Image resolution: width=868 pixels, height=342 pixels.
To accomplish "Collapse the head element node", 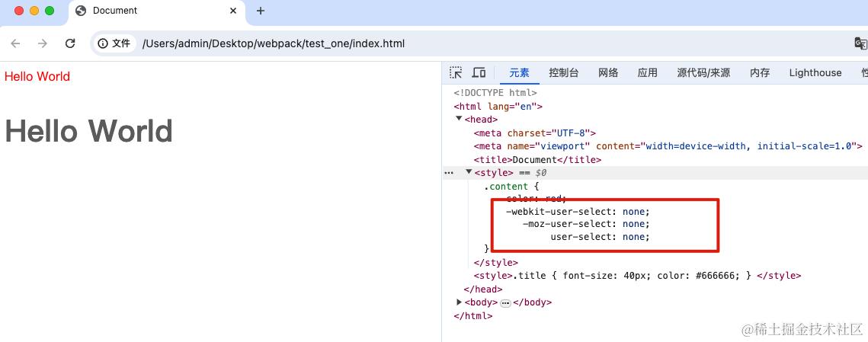I will 458,119.
